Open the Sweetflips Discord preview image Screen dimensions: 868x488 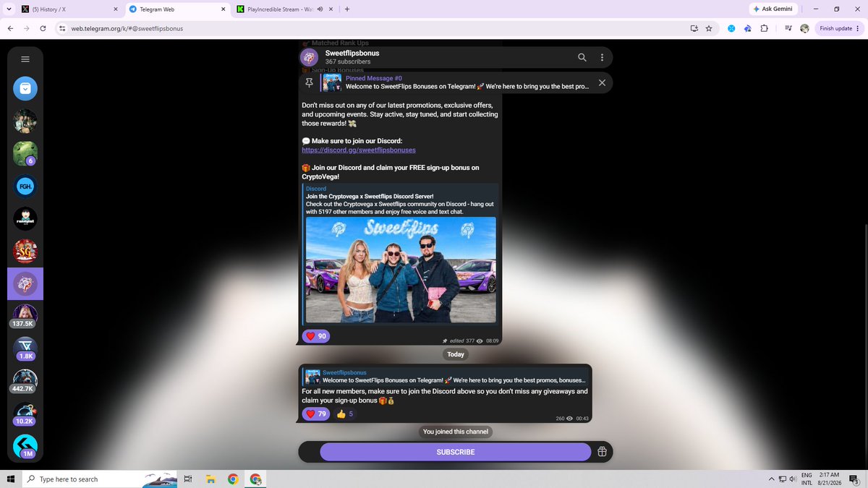[x=401, y=270]
